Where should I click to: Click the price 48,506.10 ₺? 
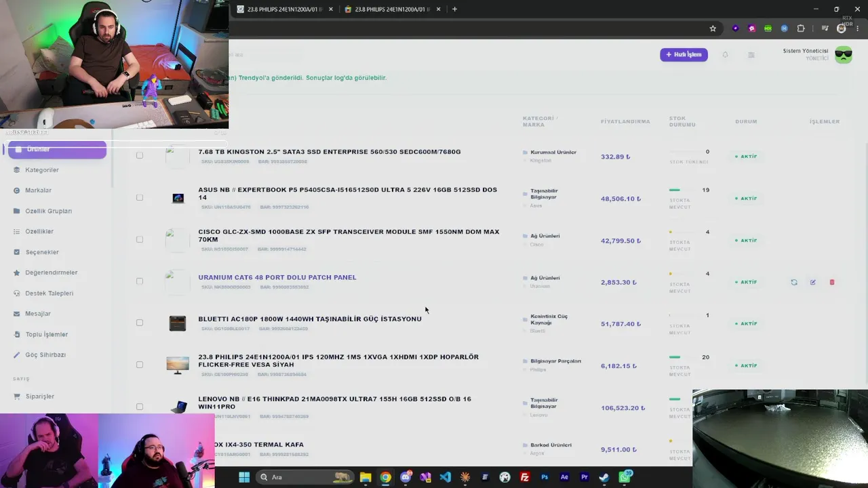[x=620, y=199]
